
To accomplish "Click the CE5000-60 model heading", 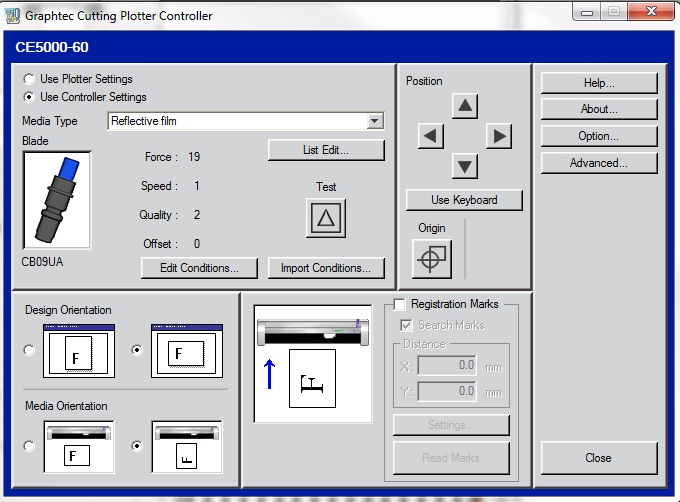I will click(x=52, y=47).
